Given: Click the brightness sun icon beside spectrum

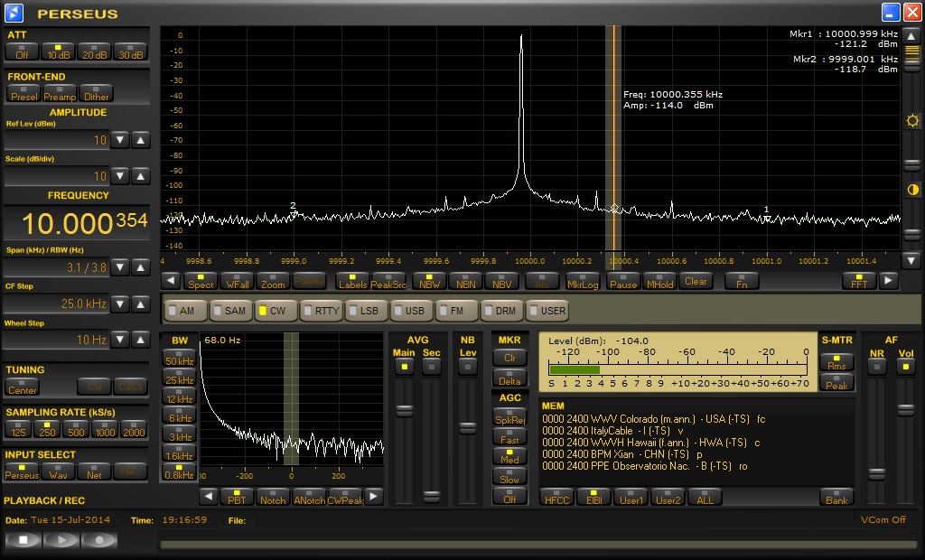Looking at the screenshot, I should [912, 121].
